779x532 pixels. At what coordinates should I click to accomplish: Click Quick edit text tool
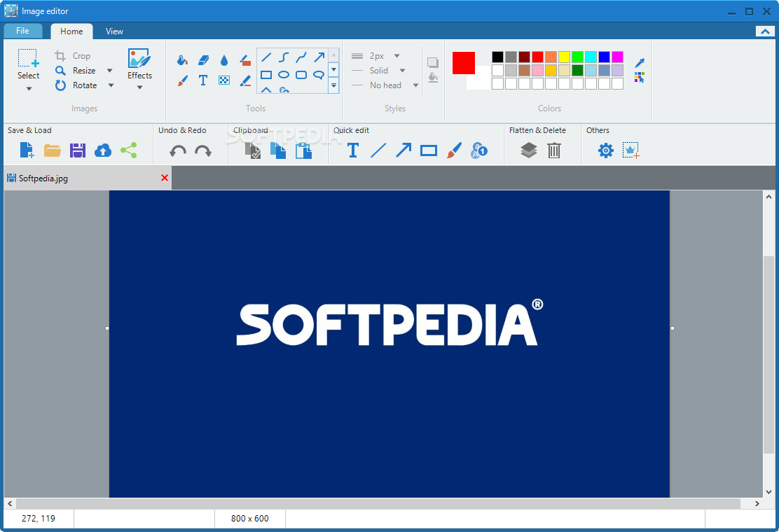353,150
